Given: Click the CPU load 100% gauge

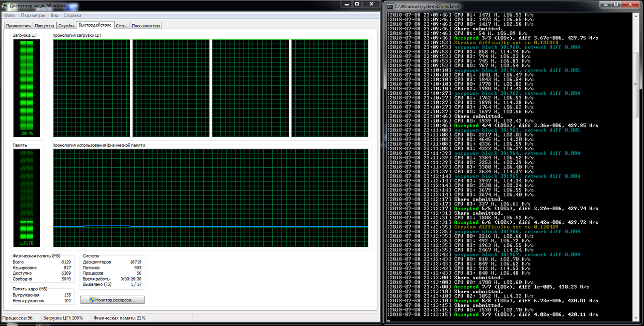Looking at the screenshot, I should click(27, 88).
